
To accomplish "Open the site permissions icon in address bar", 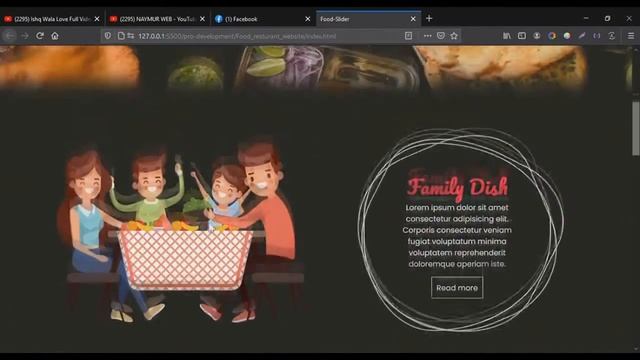I will coord(131,36).
